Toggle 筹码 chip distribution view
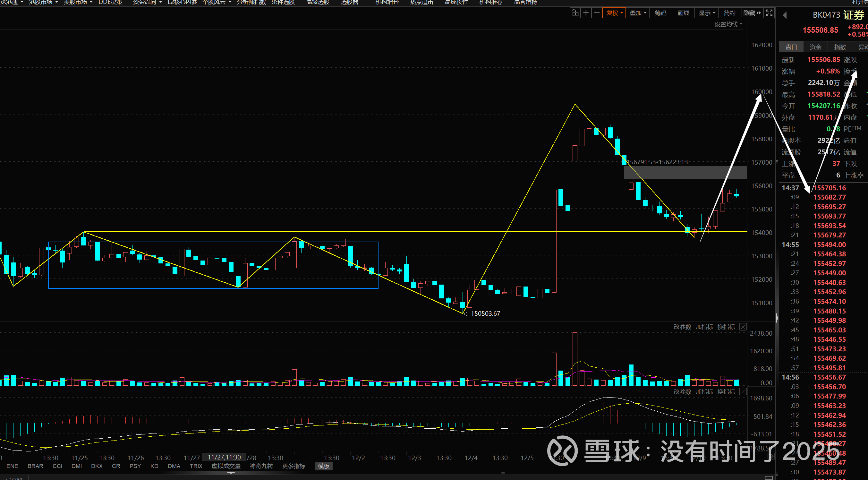This screenshot has height=480, width=868. tap(660, 13)
